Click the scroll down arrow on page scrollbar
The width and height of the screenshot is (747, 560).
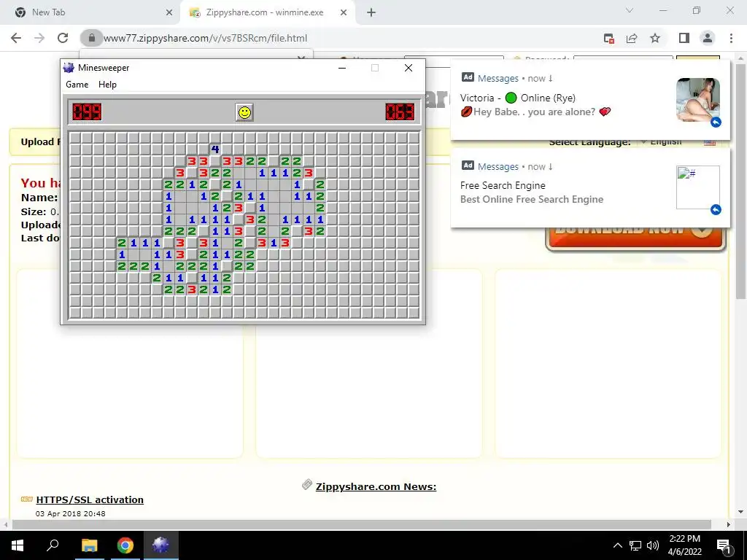click(741, 513)
